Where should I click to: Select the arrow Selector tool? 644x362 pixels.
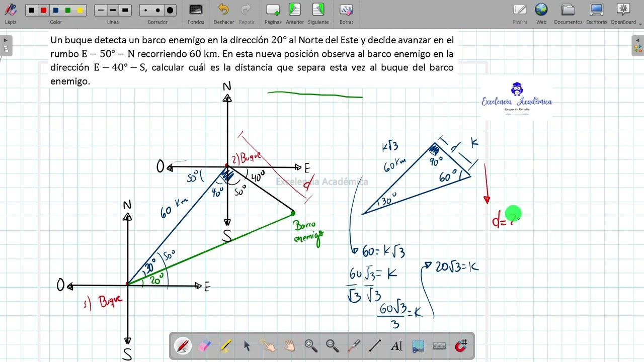pyautogui.click(x=247, y=346)
